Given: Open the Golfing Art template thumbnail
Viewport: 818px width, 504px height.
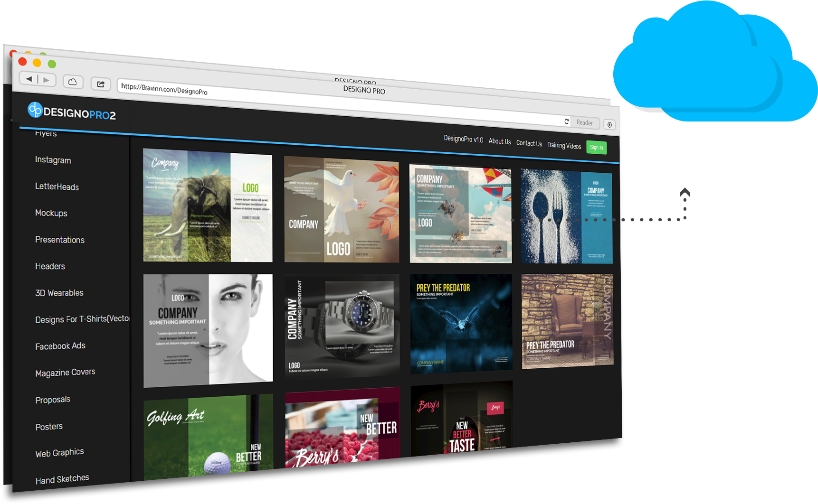Looking at the screenshot, I should click(x=209, y=437).
